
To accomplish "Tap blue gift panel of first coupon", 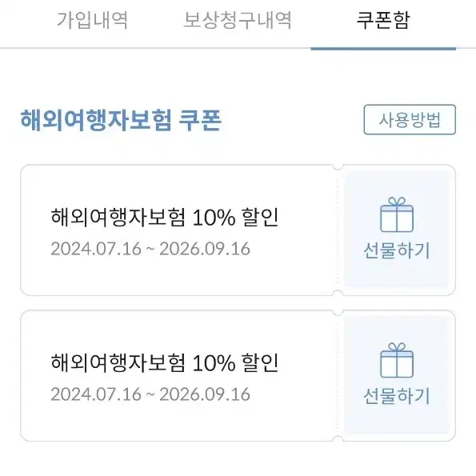I will (397, 230).
